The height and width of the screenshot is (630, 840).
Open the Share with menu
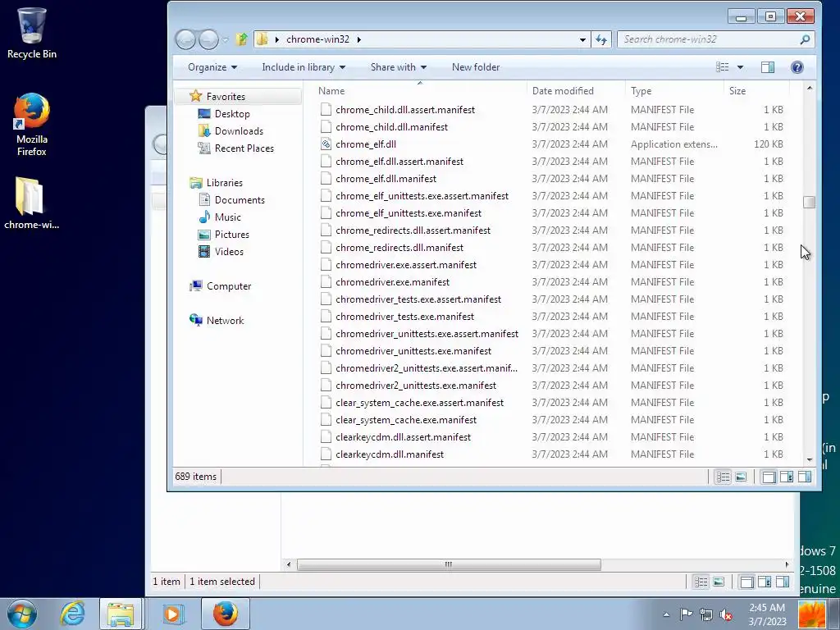(x=399, y=67)
